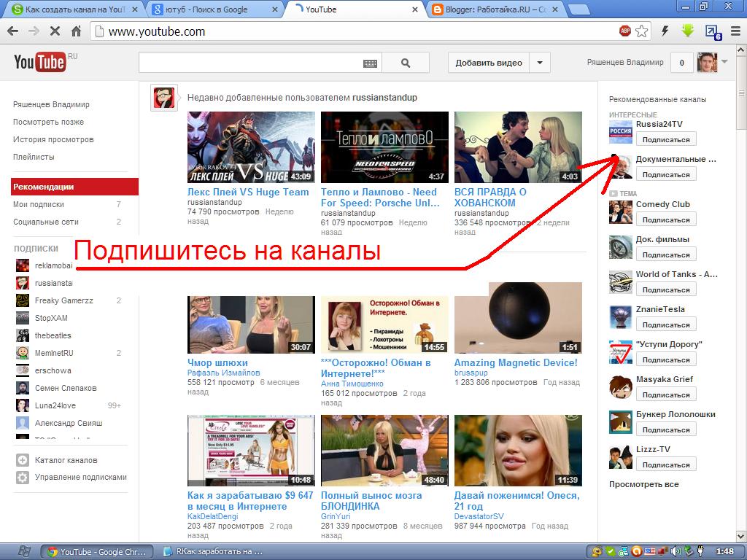
Task: Click the Windows Start button
Action: point(24,552)
